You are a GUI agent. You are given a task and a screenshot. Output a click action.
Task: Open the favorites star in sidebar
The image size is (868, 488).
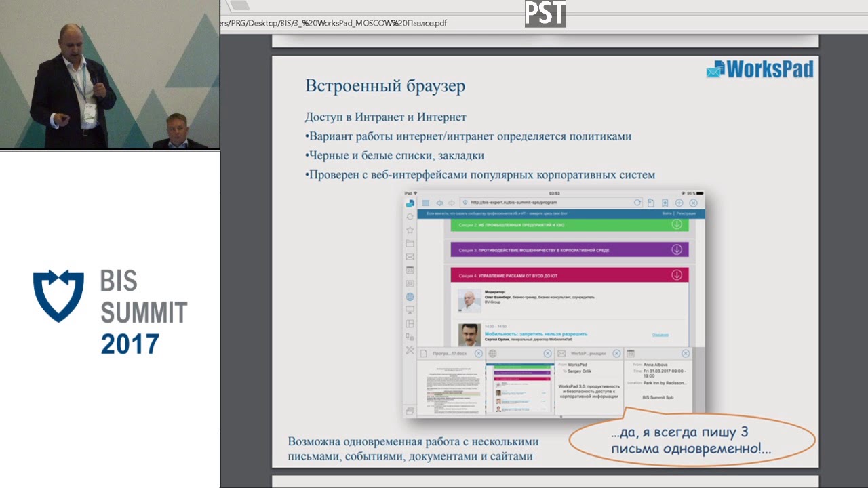click(410, 230)
